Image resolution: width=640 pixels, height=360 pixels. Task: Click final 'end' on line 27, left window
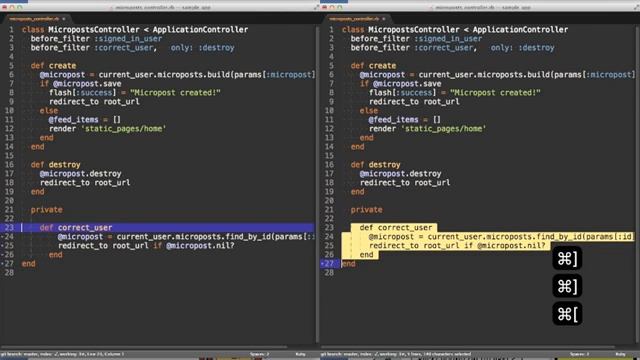29,264
